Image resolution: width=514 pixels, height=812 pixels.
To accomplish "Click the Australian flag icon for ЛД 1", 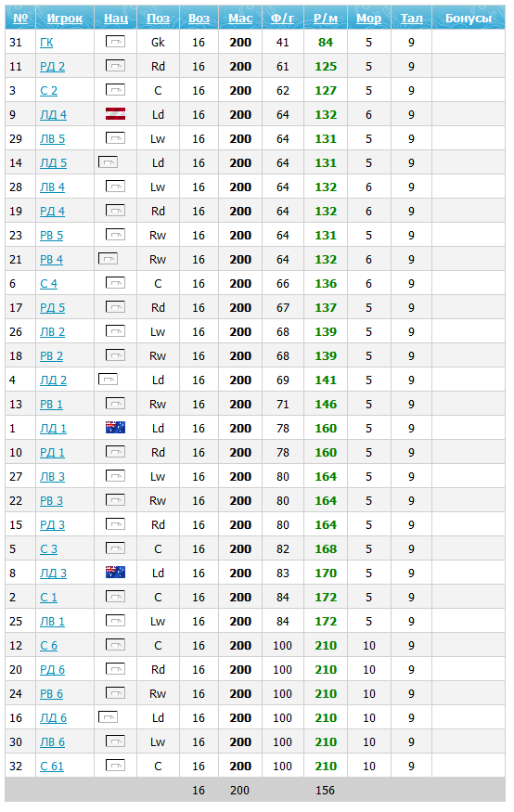I will [115, 428].
